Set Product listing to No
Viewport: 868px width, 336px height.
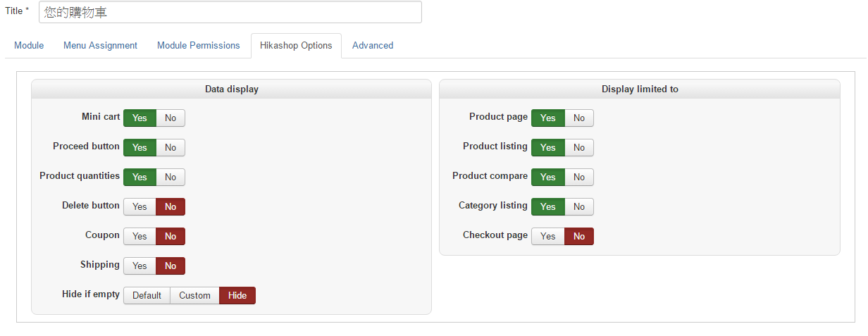coord(579,147)
